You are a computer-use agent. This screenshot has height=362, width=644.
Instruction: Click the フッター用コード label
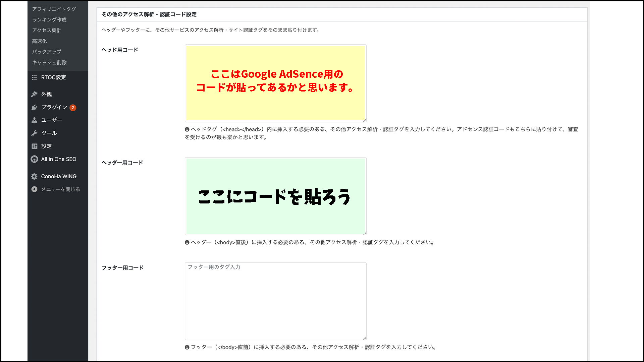click(x=122, y=268)
